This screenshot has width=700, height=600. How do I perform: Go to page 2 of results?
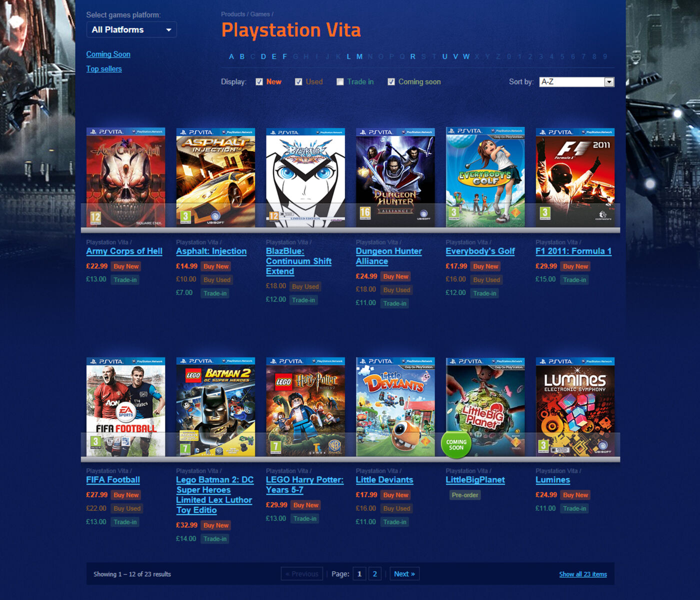pos(375,574)
